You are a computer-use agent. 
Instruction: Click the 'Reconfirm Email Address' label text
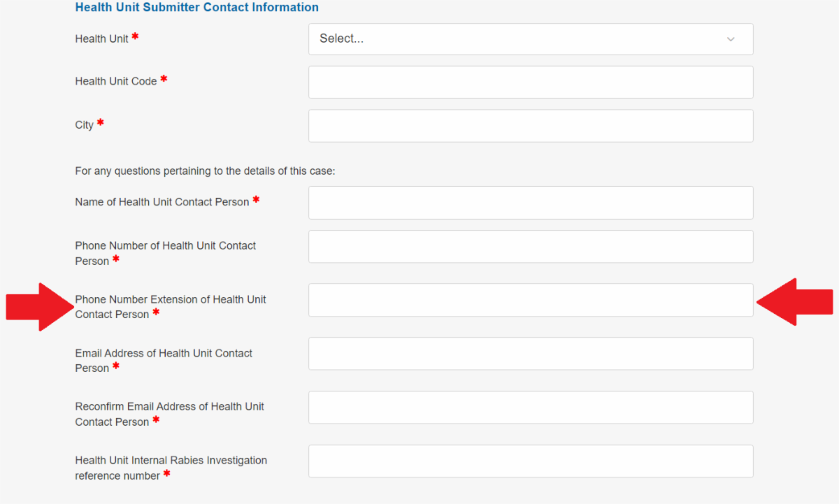point(169,406)
